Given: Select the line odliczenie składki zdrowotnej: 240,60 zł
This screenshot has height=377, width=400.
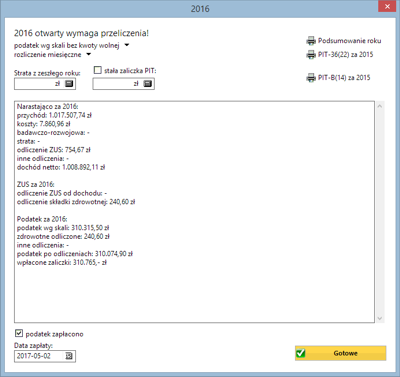Looking at the screenshot, I should click(76, 202).
